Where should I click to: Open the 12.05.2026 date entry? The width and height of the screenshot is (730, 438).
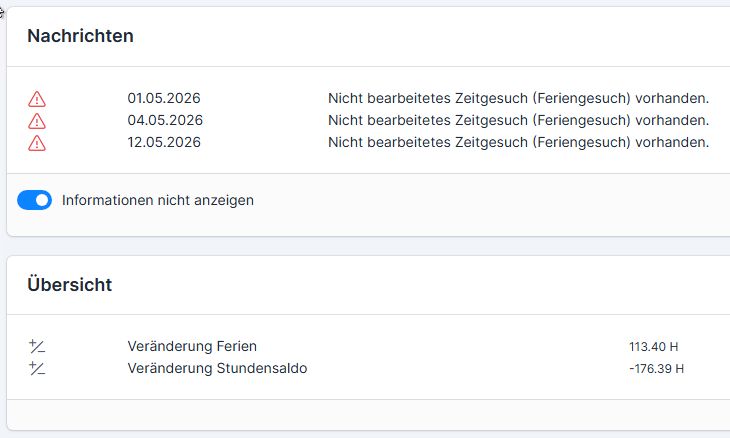tap(164, 142)
